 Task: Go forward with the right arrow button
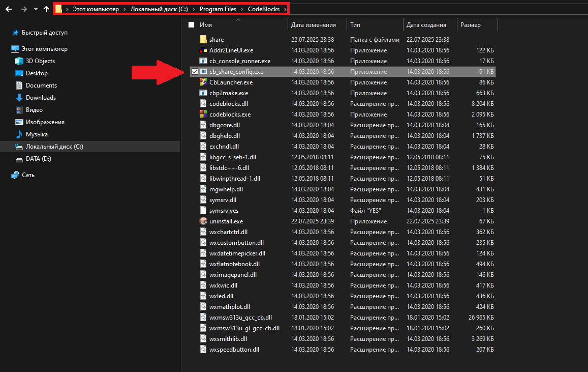[23, 9]
